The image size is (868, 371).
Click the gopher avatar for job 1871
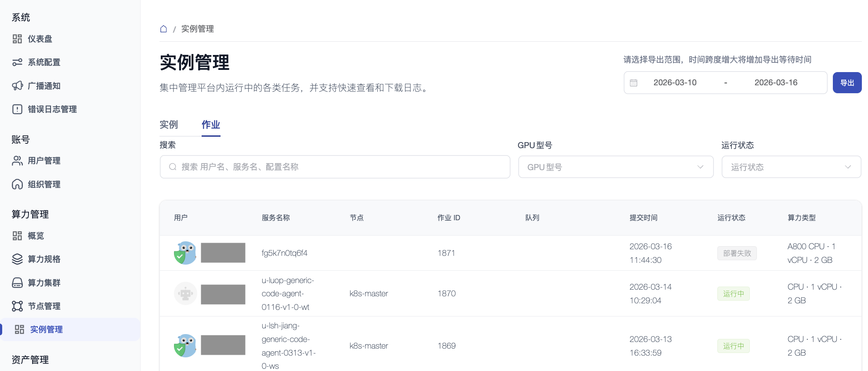tap(185, 253)
